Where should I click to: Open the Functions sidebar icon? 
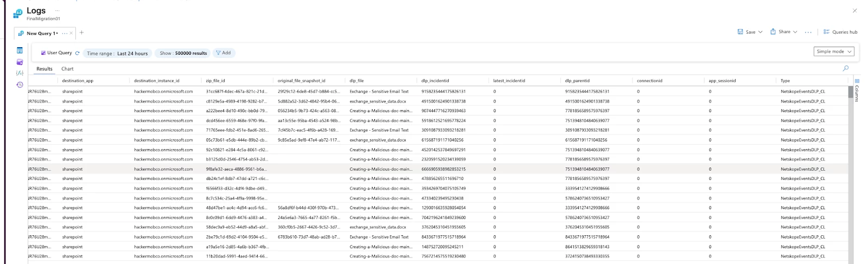pyautogui.click(x=20, y=73)
